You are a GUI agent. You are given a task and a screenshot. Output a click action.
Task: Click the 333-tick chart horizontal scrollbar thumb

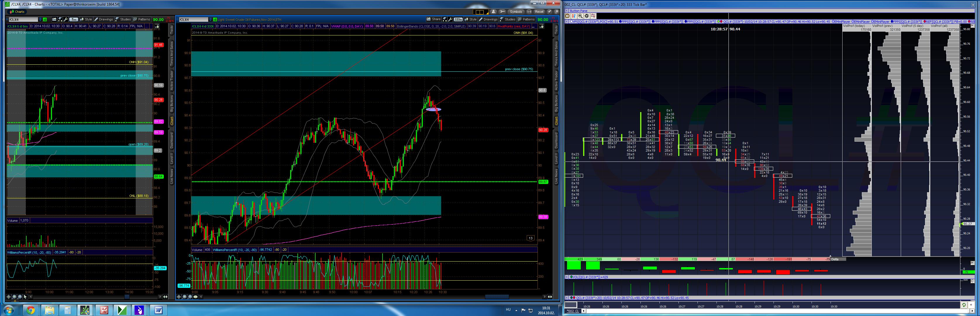497,297
